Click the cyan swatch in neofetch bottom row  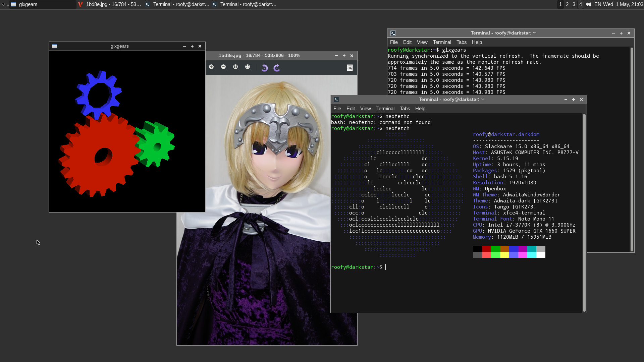click(x=532, y=255)
